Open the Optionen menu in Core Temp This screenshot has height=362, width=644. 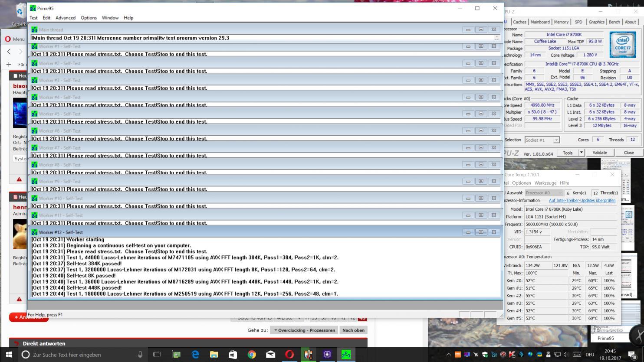tap(521, 183)
